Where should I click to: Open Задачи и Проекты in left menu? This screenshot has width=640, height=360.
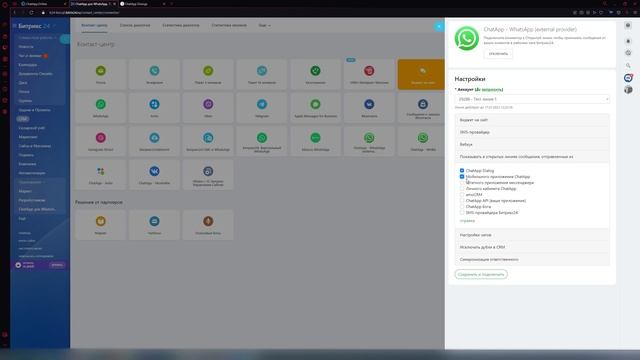[x=34, y=110]
